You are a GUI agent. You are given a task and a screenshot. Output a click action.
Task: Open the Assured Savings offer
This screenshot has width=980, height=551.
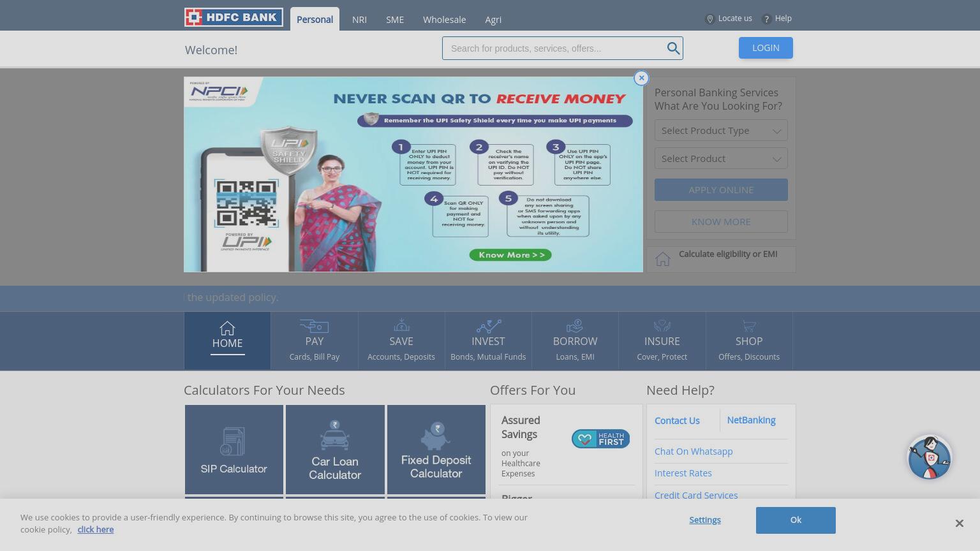point(566,446)
